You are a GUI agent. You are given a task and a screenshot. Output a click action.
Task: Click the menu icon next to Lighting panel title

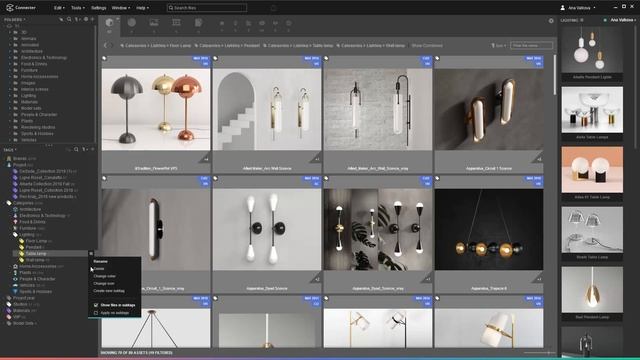[582, 20]
